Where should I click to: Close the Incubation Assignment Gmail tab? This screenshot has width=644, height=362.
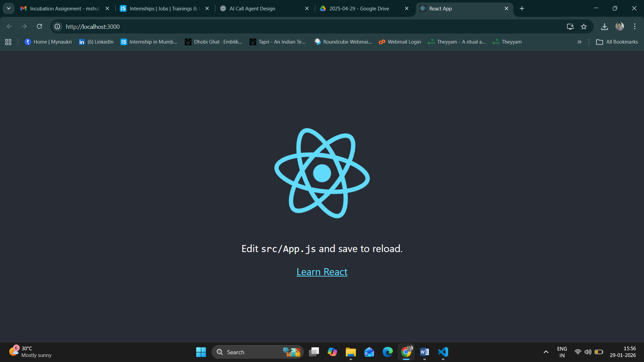[107, 8]
